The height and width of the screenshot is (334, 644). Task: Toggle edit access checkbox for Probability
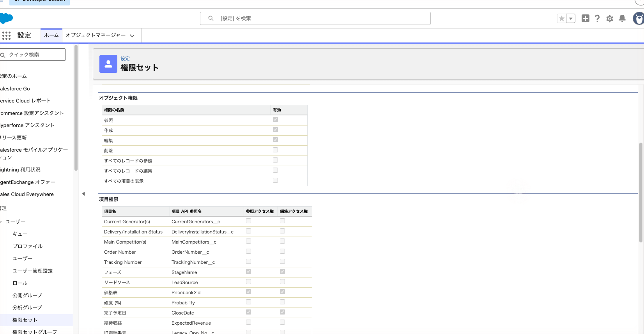pos(282,302)
